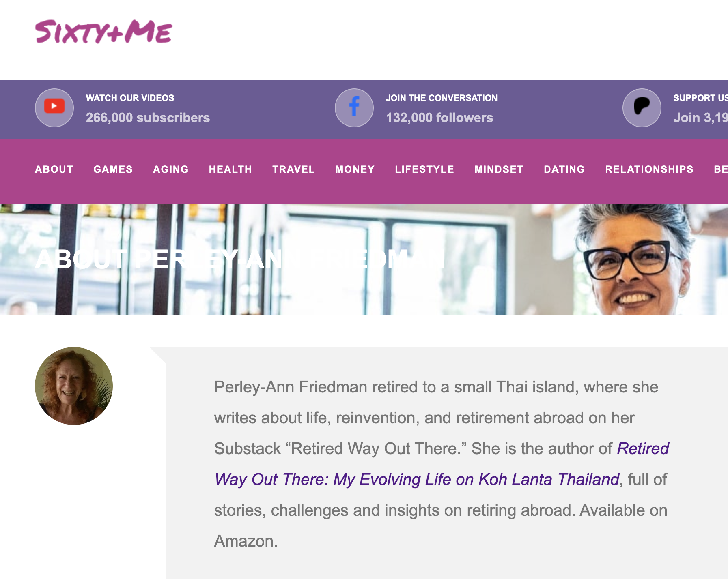
Task: Click the 266,000 subscribers link
Action: pos(148,118)
